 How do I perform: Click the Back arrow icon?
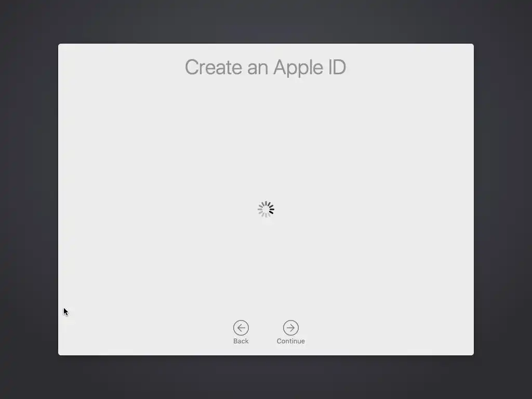click(241, 328)
